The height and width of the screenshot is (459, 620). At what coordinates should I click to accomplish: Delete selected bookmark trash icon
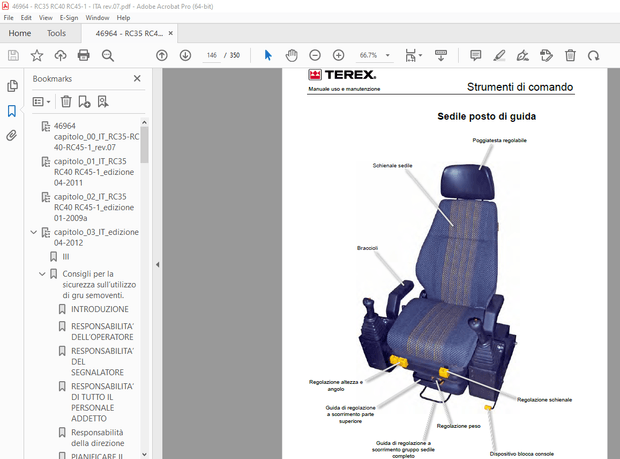tap(66, 102)
